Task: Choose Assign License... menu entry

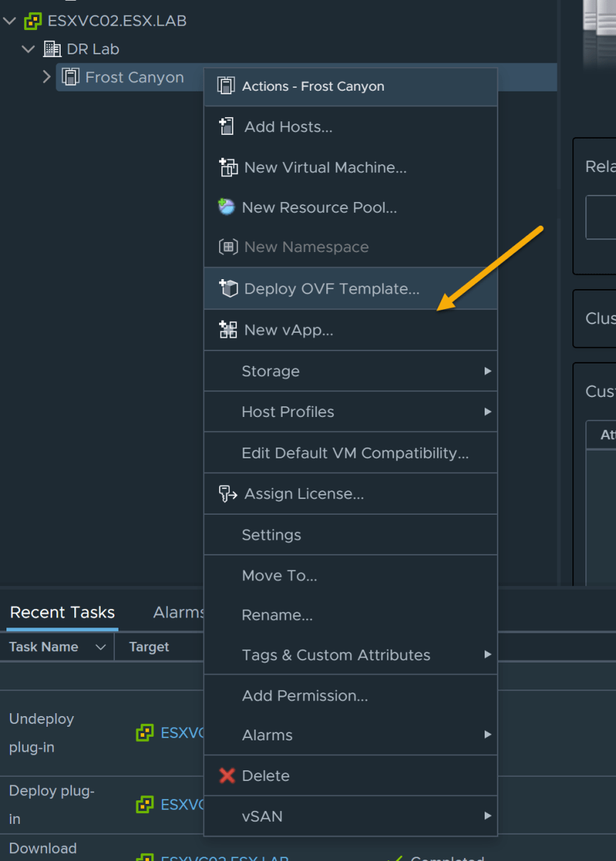Action: 350,494
